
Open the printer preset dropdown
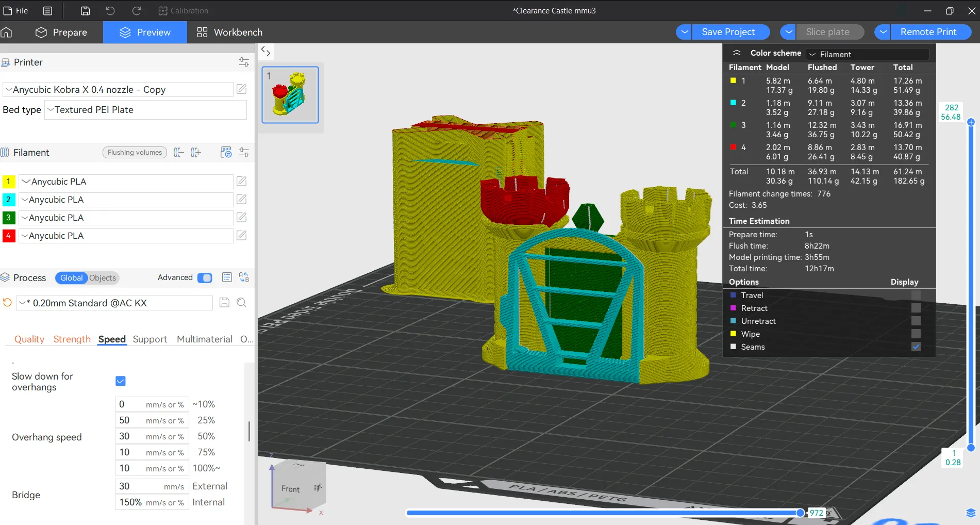point(118,90)
